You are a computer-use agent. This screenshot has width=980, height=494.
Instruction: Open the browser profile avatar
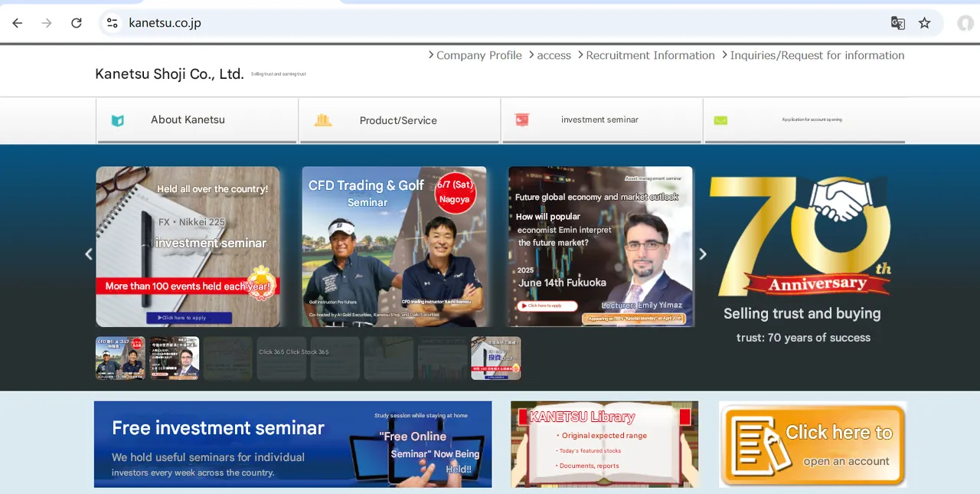965,23
